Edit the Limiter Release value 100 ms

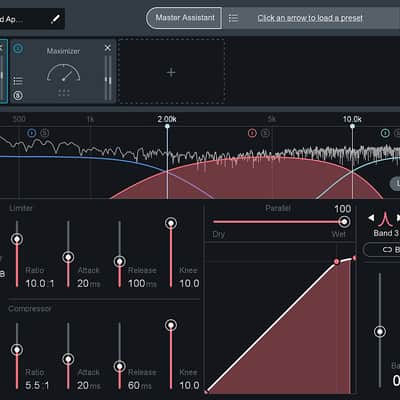coord(142,283)
